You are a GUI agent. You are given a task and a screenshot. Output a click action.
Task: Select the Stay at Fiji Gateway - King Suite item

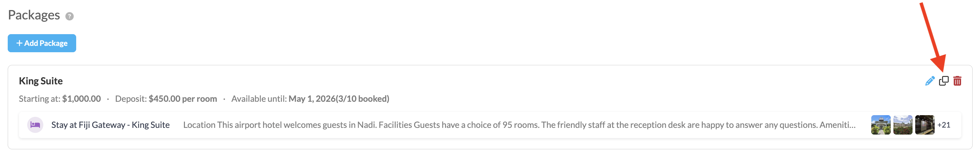pos(110,125)
